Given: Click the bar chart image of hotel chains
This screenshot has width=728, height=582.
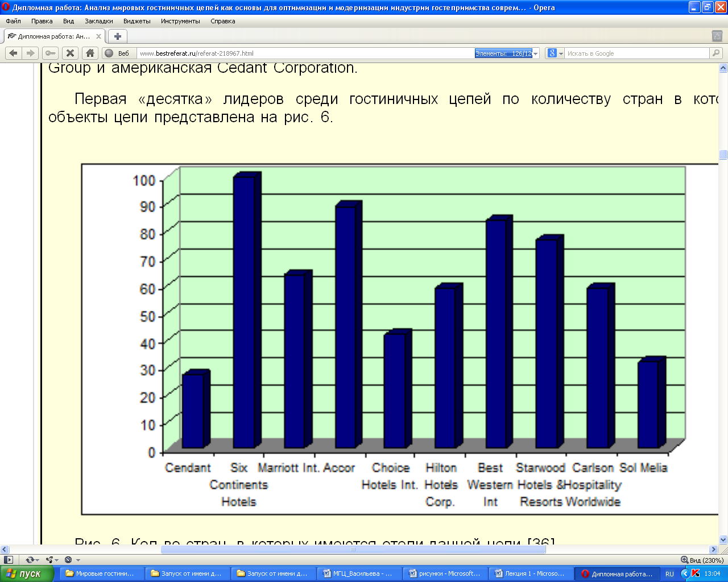Looking at the screenshot, I should tap(400, 339).
